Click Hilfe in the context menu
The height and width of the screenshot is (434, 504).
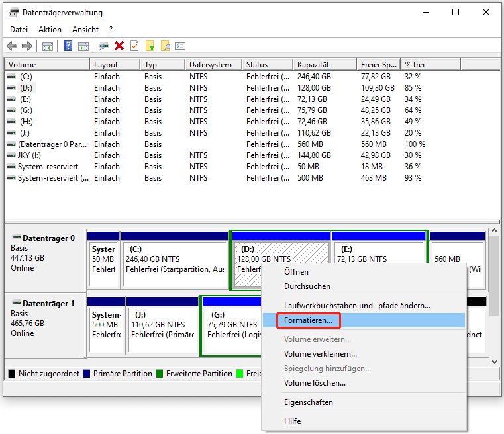click(364, 421)
